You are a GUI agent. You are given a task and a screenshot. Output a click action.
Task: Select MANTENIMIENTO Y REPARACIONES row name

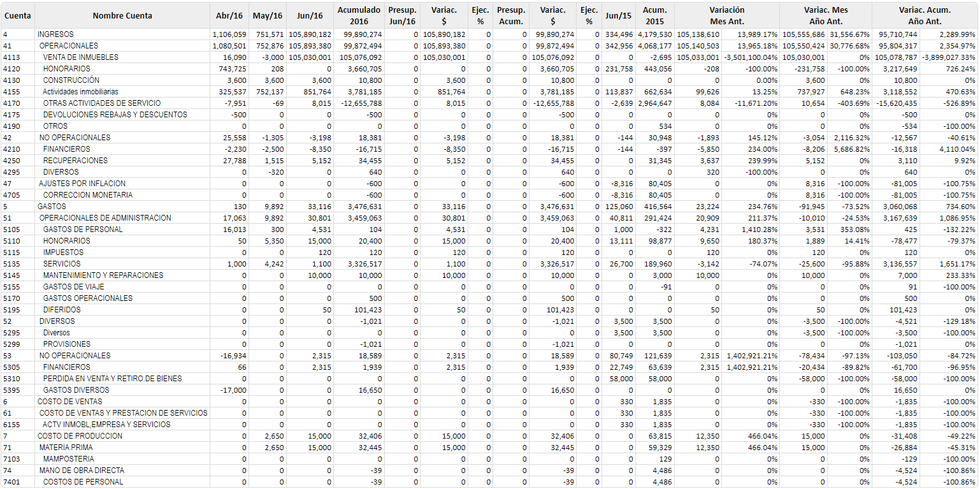click(x=103, y=275)
